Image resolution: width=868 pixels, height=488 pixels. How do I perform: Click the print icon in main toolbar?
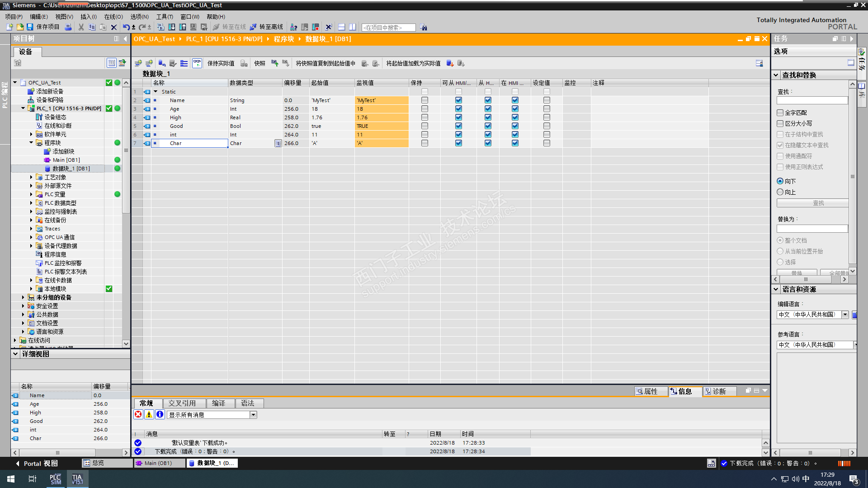point(68,27)
